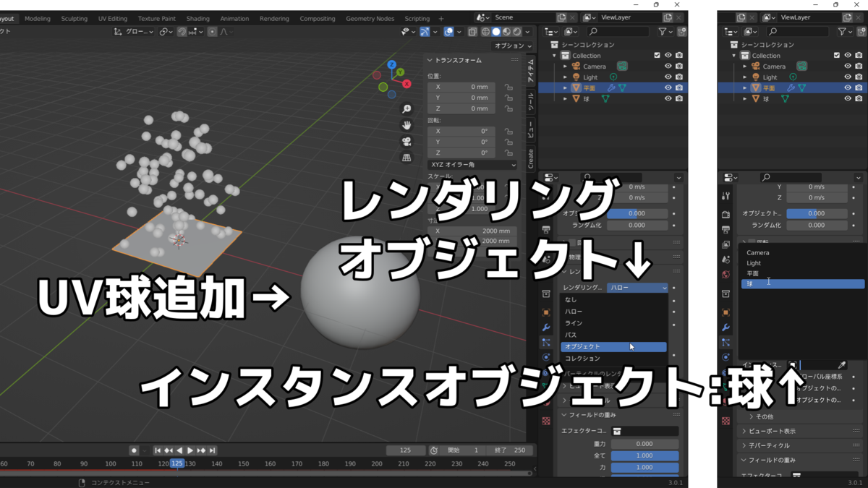
Task: Choose パス in the render type list
Action: [x=614, y=335]
